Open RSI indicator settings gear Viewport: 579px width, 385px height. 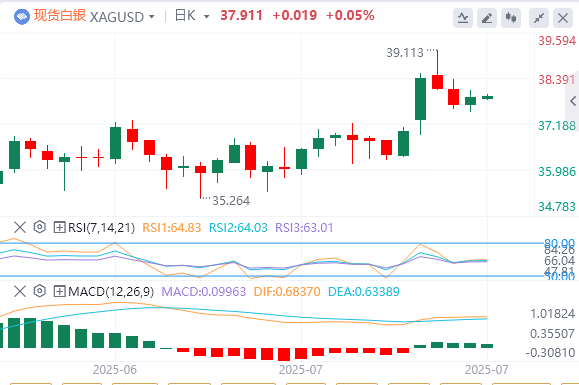coord(40,227)
